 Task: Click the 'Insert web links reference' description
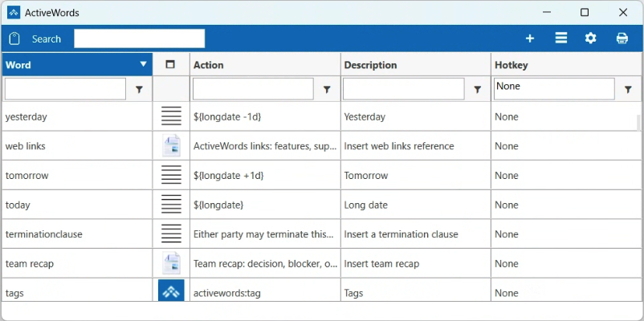click(x=416, y=146)
